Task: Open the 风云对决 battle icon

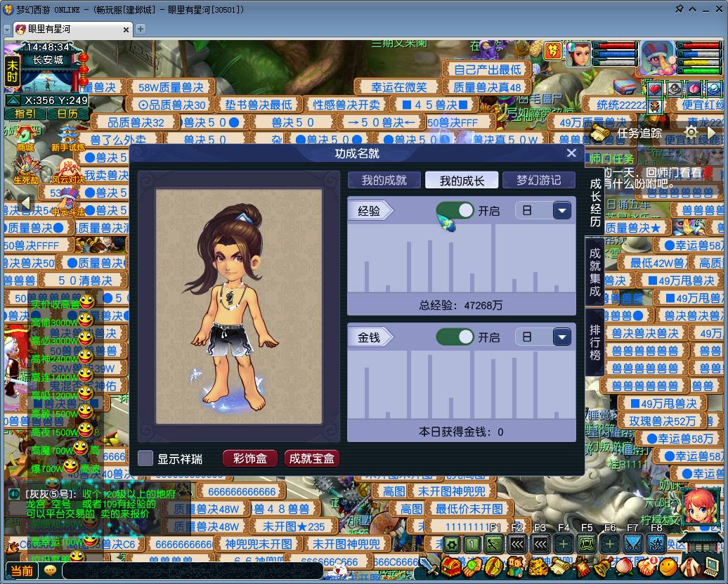Action: (68, 171)
